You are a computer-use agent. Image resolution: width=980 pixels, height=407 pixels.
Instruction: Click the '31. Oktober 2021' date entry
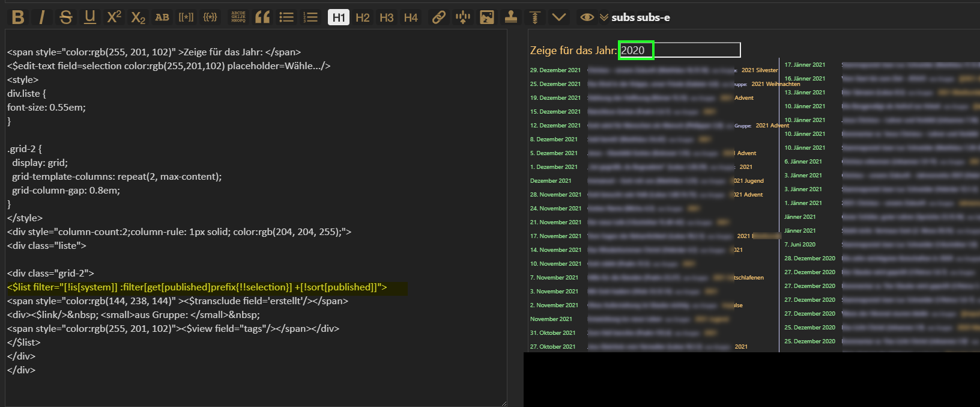pos(552,333)
